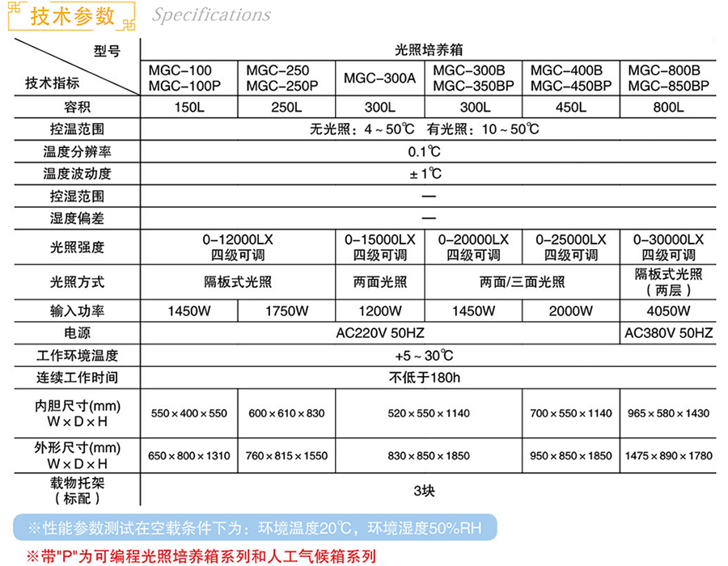Select outer dimension 1475×890×1780 cell
The height and width of the screenshot is (566, 728).
tap(668, 456)
